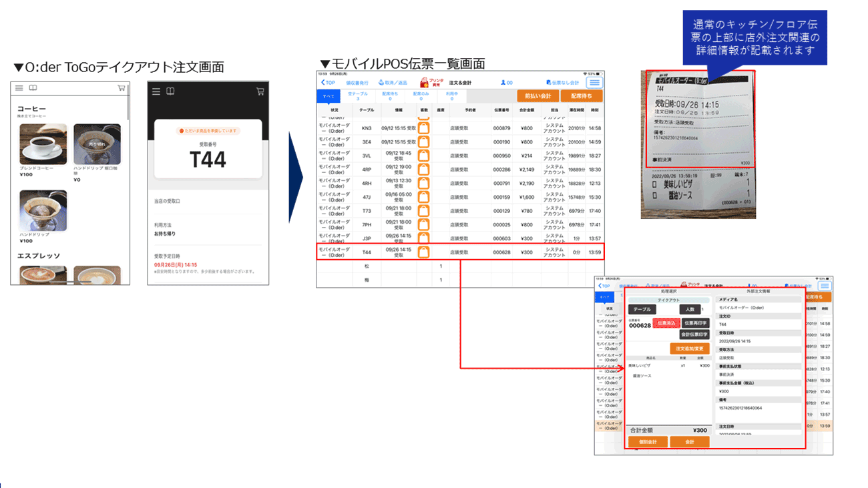Tap the 取消/返品 cancel return icon

pyautogui.click(x=393, y=83)
